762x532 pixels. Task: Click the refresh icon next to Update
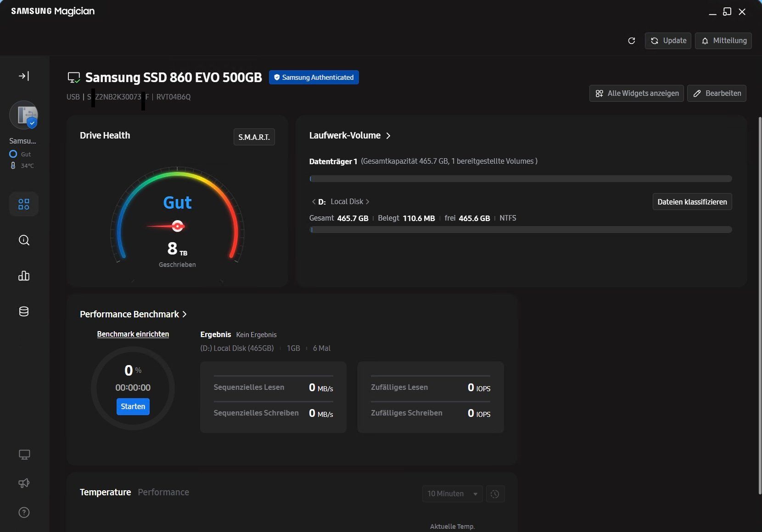[632, 41]
